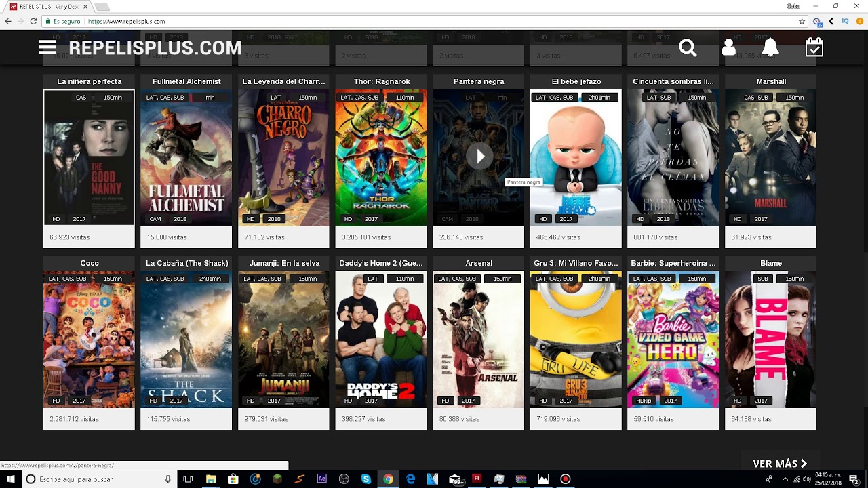Click 'Es seguro' secure site indicator

point(63,22)
